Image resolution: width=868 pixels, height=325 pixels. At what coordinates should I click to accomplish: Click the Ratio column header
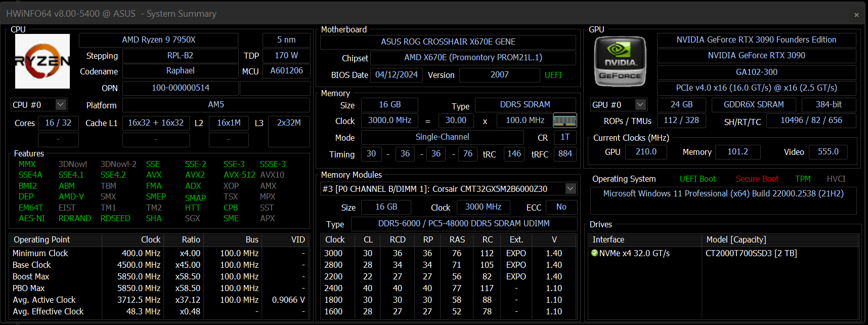click(x=191, y=239)
